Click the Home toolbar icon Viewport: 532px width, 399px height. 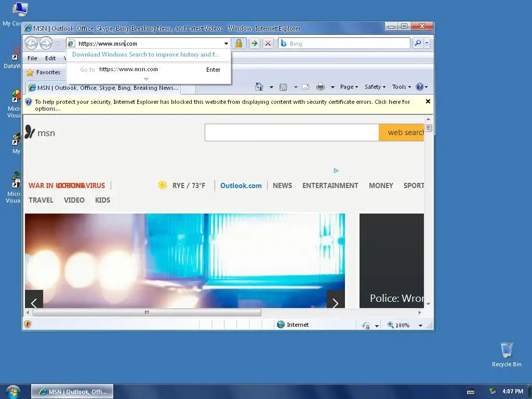tap(259, 87)
